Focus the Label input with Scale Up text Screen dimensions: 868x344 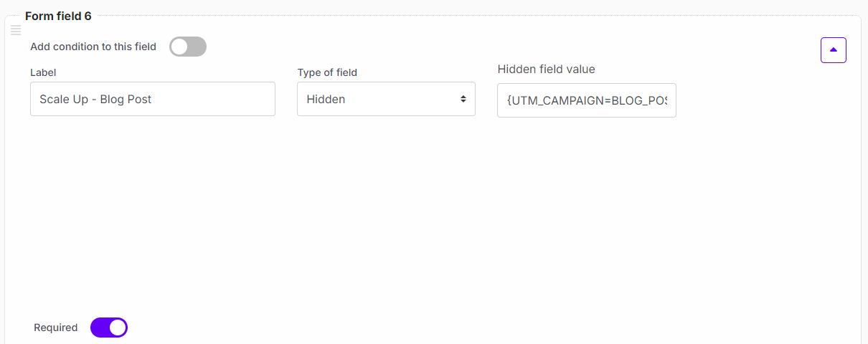click(x=153, y=99)
